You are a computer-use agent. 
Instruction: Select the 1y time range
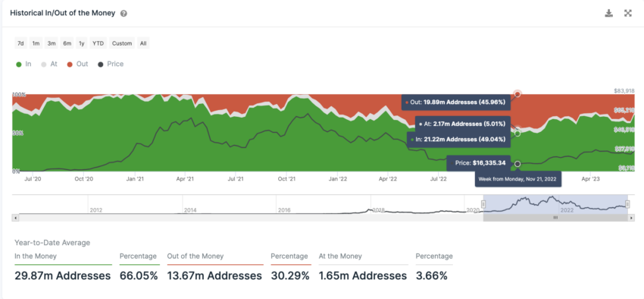point(82,43)
